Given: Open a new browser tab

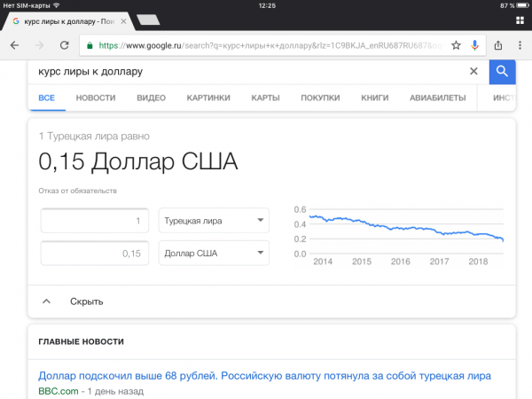Looking at the screenshot, I should coord(147,20).
